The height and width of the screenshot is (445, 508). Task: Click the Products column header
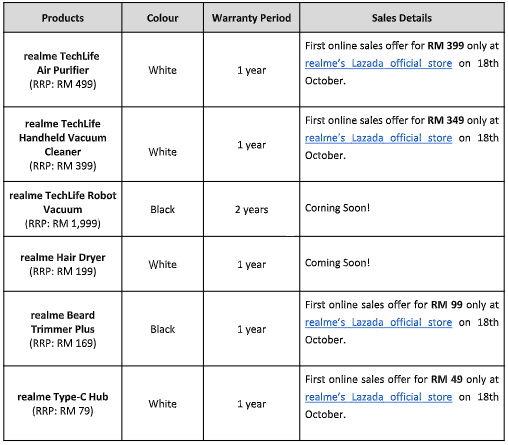click(x=63, y=18)
